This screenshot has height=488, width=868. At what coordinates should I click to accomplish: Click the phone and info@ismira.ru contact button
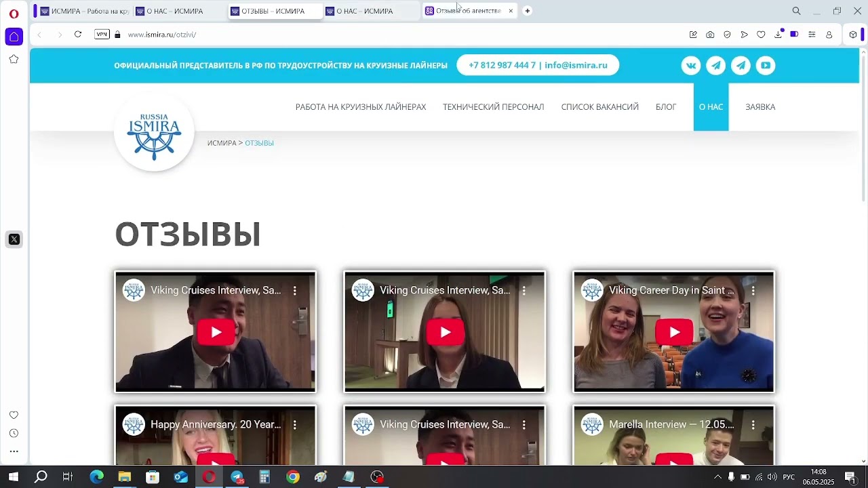(x=538, y=65)
